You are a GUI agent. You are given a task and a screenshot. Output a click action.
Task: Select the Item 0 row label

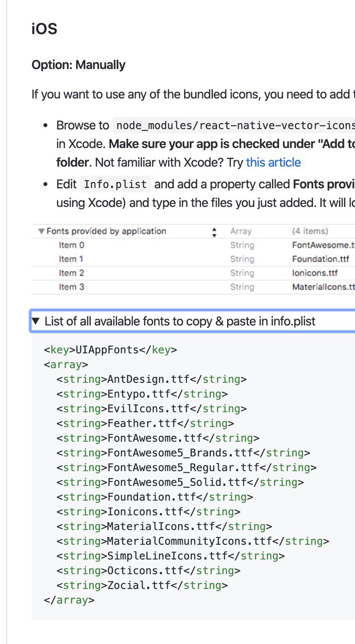[x=72, y=246]
